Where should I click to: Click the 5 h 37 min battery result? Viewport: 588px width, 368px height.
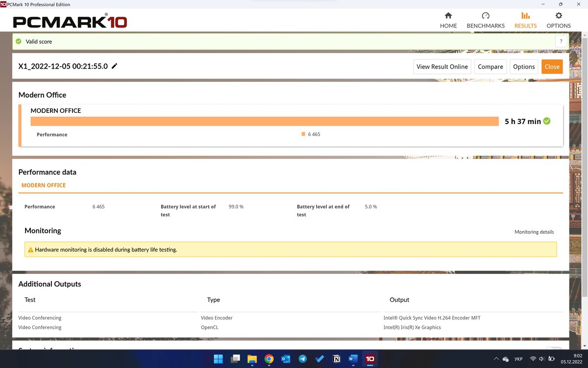523,121
